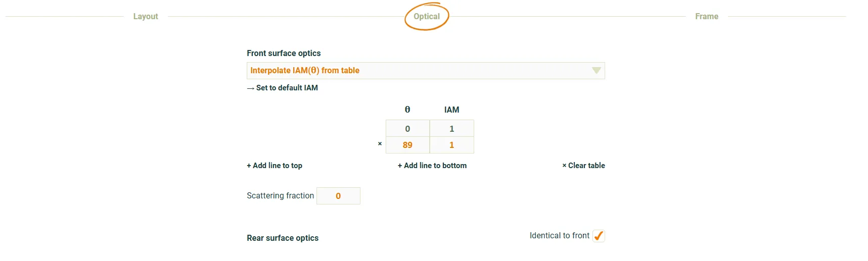
Task: Switch to the Layout tab
Action: 146,16
